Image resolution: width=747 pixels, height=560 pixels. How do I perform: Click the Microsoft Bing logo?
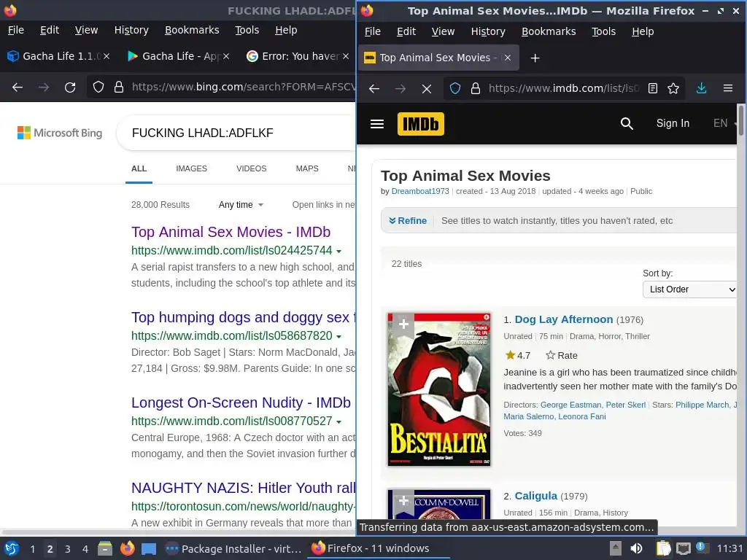[x=60, y=133]
